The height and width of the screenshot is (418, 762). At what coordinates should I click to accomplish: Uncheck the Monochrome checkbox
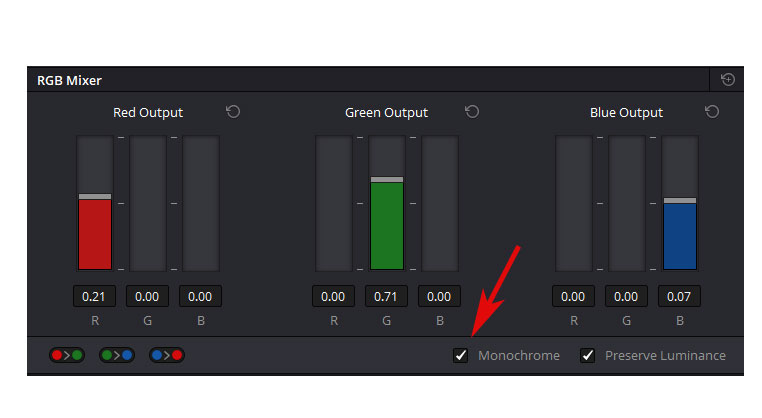click(460, 355)
